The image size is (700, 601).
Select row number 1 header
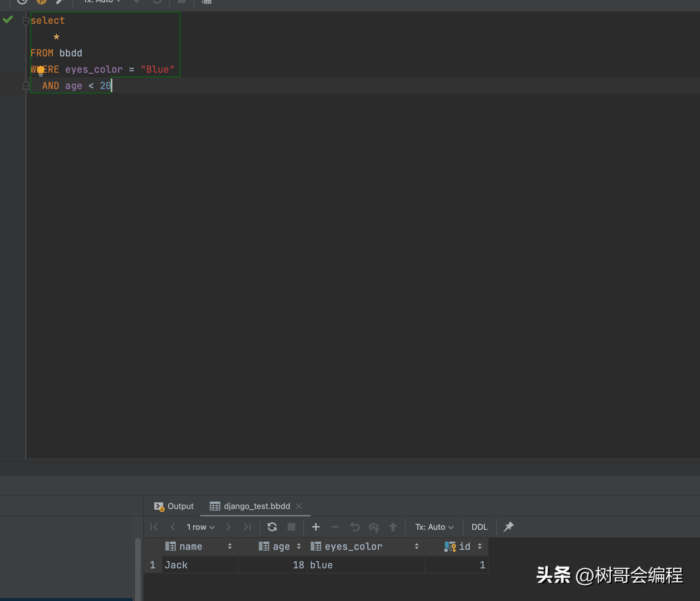[x=153, y=565]
